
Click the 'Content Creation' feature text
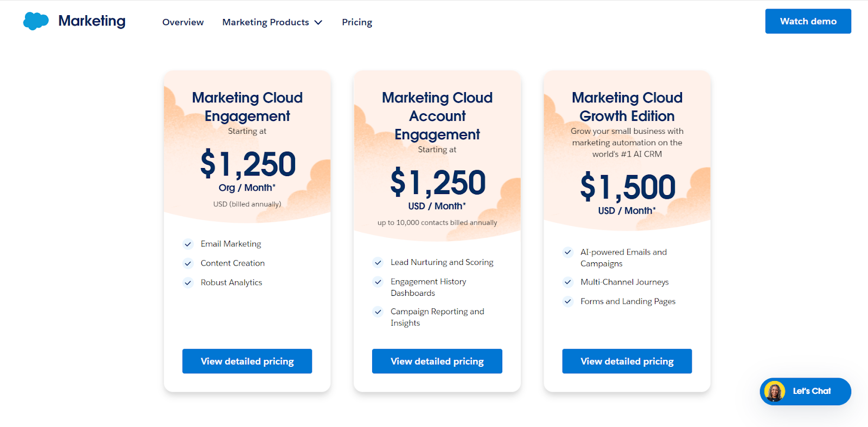[x=233, y=263]
